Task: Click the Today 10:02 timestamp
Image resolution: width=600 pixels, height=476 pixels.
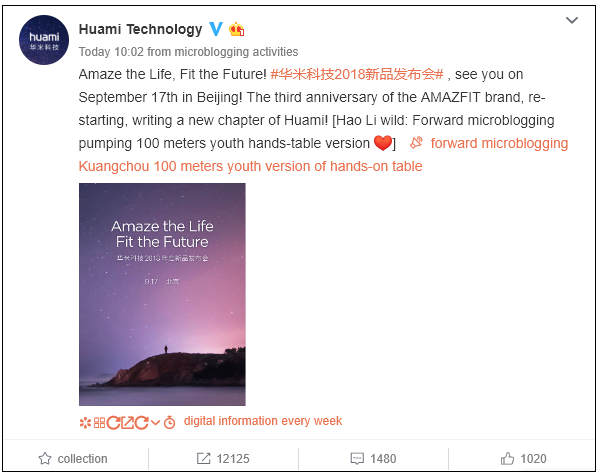Action: pyautogui.click(x=109, y=52)
